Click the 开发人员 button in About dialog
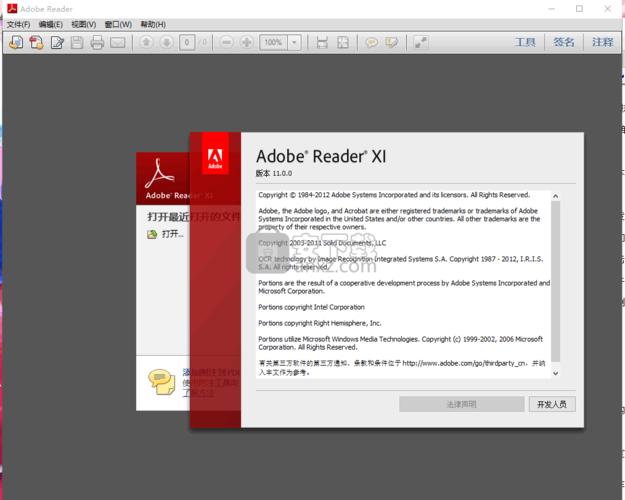The width and height of the screenshot is (625, 500). pos(552,404)
